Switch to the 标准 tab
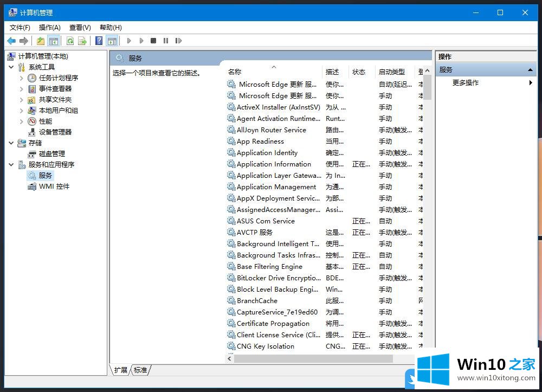 (x=141, y=370)
